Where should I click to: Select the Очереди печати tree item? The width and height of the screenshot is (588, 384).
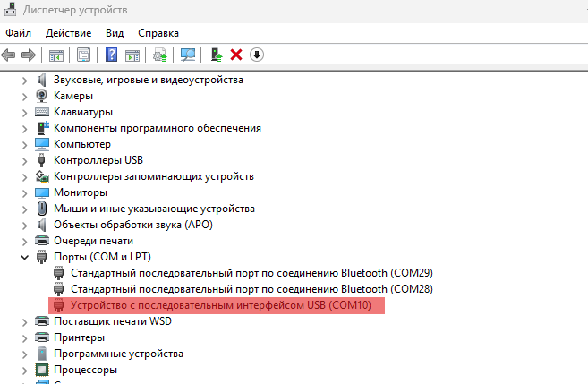click(x=93, y=241)
